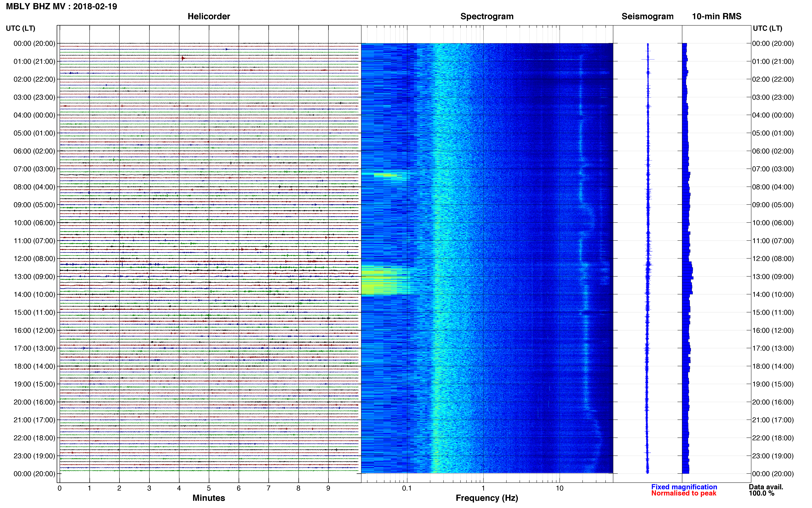Click minute tick label 0
The width and height of the screenshot is (812, 508).
(x=59, y=488)
